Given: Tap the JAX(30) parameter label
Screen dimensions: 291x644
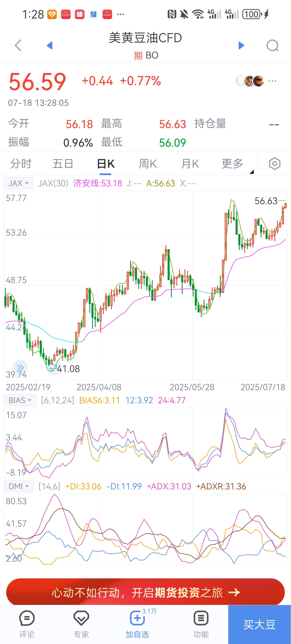Looking at the screenshot, I should click(53, 183).
